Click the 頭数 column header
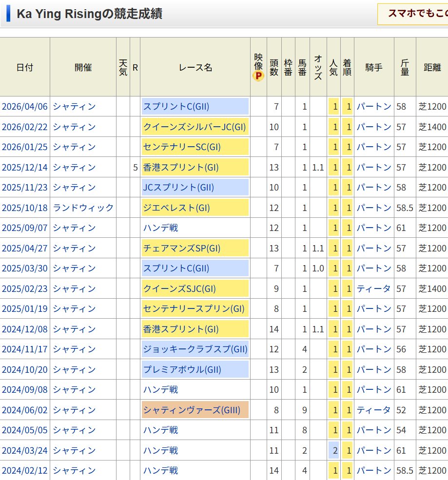 (274, 67)
